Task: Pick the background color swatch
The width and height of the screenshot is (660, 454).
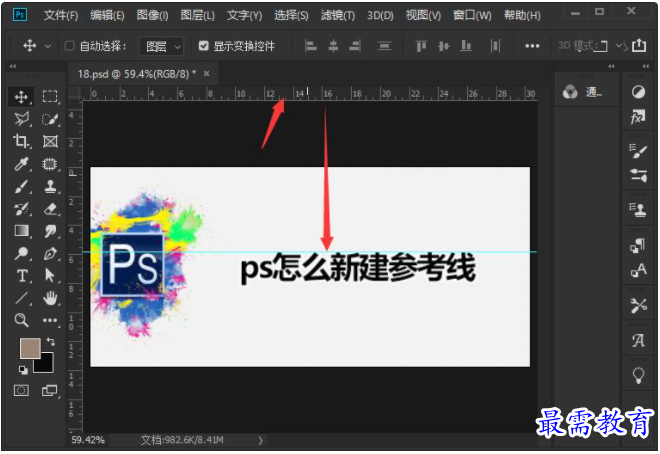Action: point(46,364)
